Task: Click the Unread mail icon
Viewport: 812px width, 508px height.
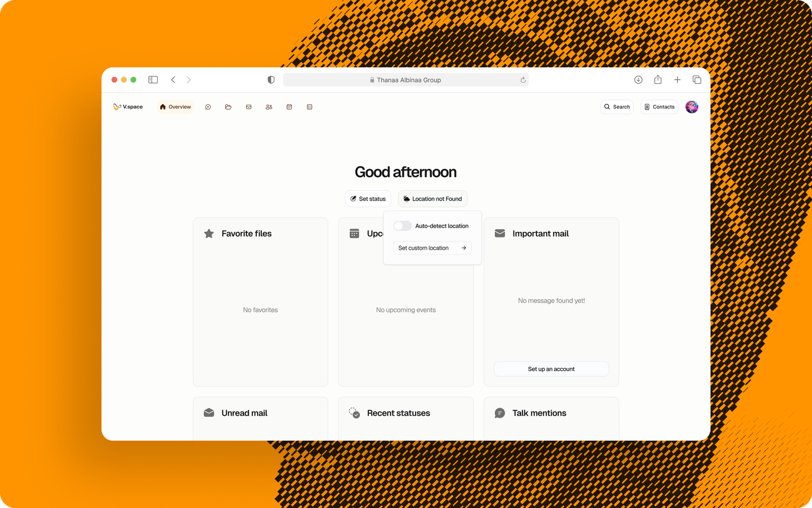Action: pos(209,413)
